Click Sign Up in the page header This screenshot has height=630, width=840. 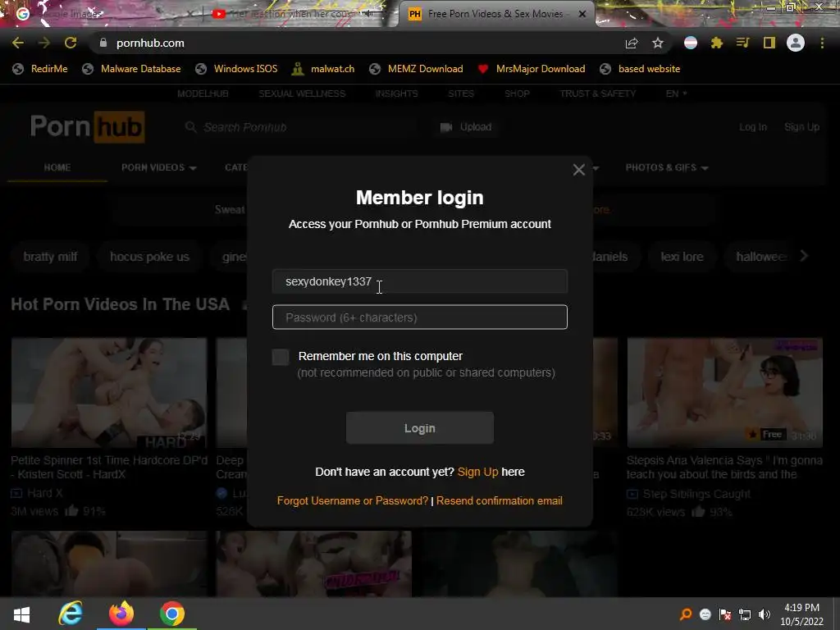(x=801, y=127)
